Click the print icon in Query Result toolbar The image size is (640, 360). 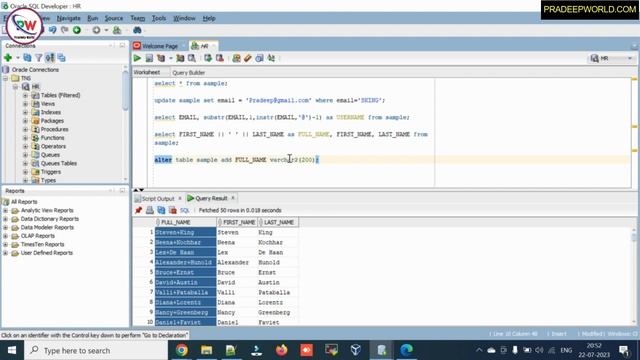[x=150, y=210]
